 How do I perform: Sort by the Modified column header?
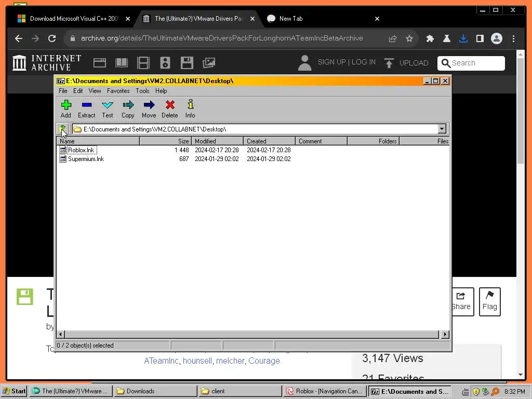point(217,141)
